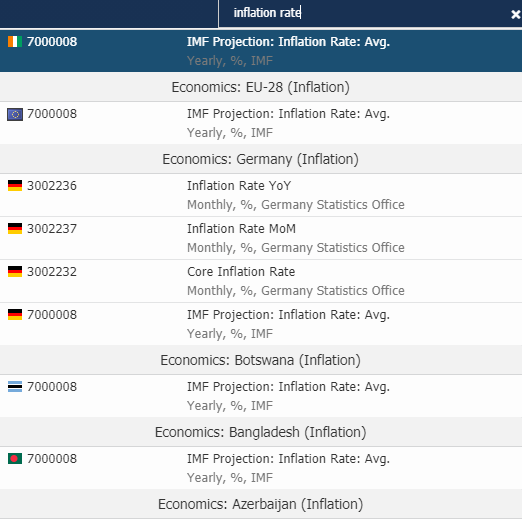Select Germany 'Core Inflation Rate' result
Screen dimensions: 522x519
tap(261, 281)
